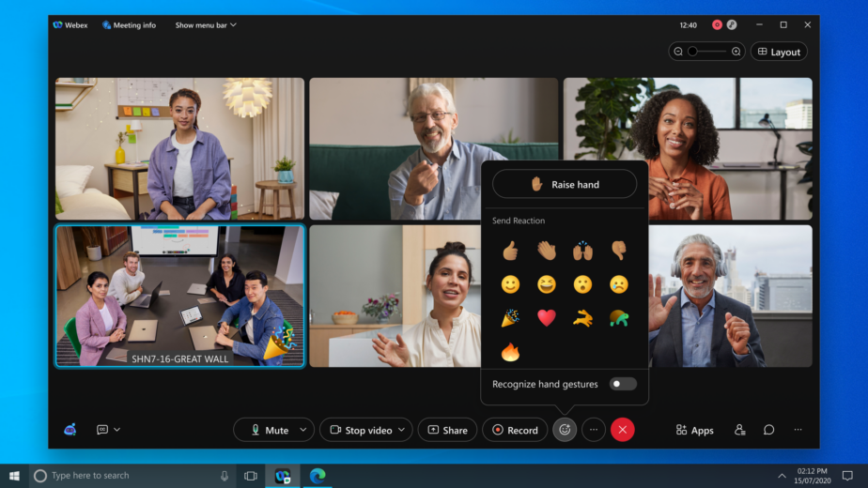The height and width of the screenshot is (488, 868).
Task: Enable Recognize hand gestures toggle
Action: [622, 384]
